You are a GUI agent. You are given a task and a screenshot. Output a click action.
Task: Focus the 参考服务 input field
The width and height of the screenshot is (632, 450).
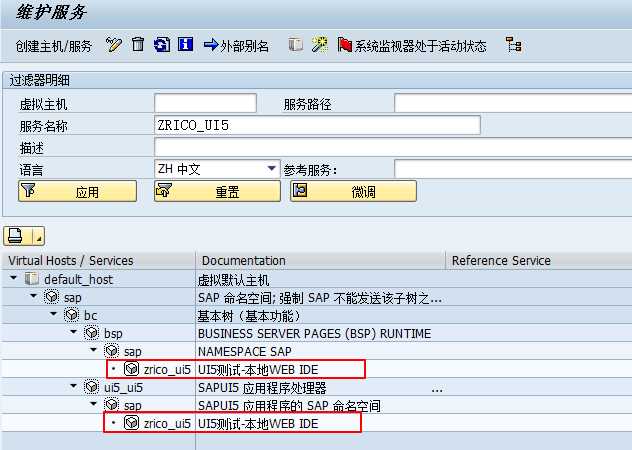(513, 169)
